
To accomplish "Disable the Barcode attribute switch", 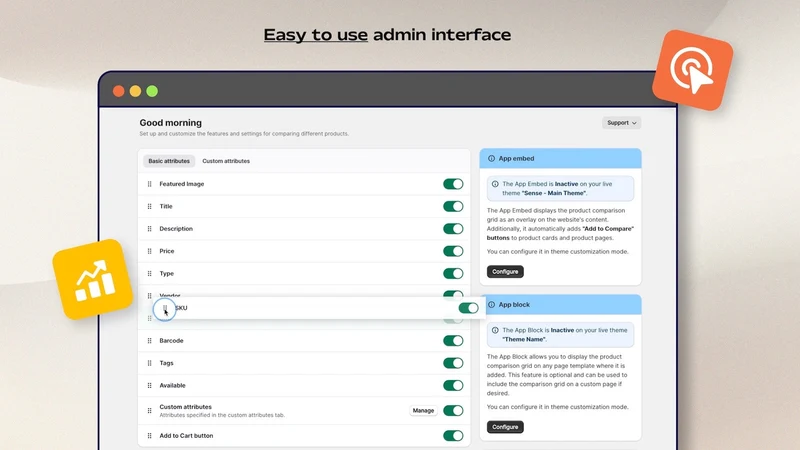I will pyautogui.click(x=453, y=340).
